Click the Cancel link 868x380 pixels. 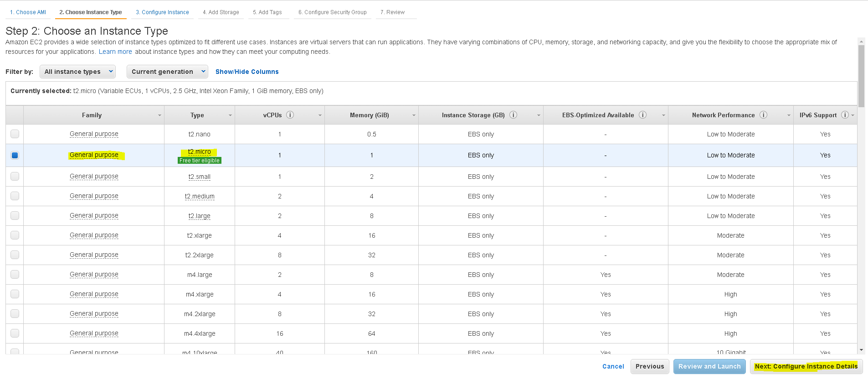[x=613, y=366]
